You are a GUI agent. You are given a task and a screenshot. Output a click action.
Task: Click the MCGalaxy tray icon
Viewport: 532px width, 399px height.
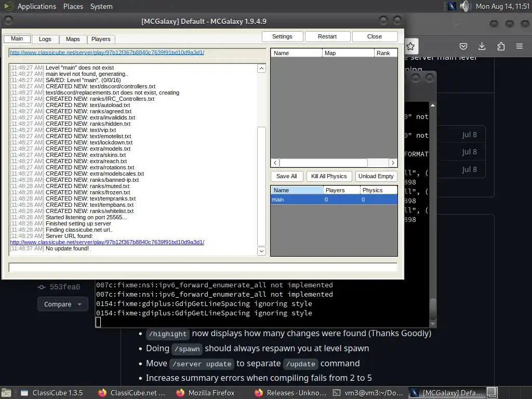[451, 6]
